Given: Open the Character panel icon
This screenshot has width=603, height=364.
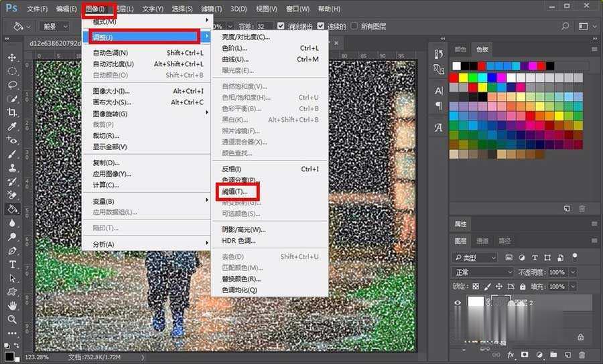Looking at the screenshot, I should click(x=438, y=90).
